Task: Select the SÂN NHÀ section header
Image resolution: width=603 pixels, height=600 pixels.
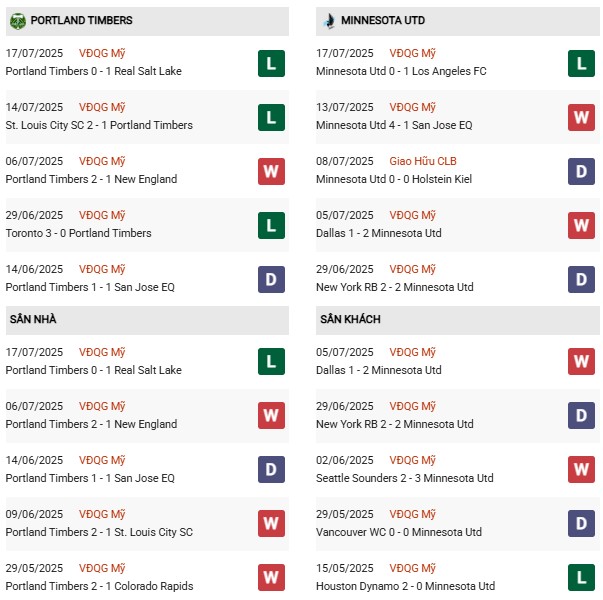Action: [x=36, y=319]
